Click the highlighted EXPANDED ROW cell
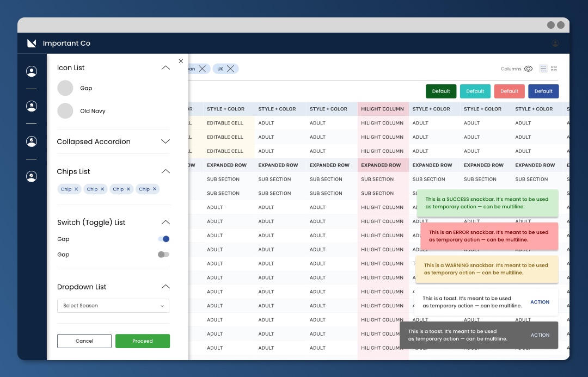Screen dimensions: 588x377 coord(383,165)
